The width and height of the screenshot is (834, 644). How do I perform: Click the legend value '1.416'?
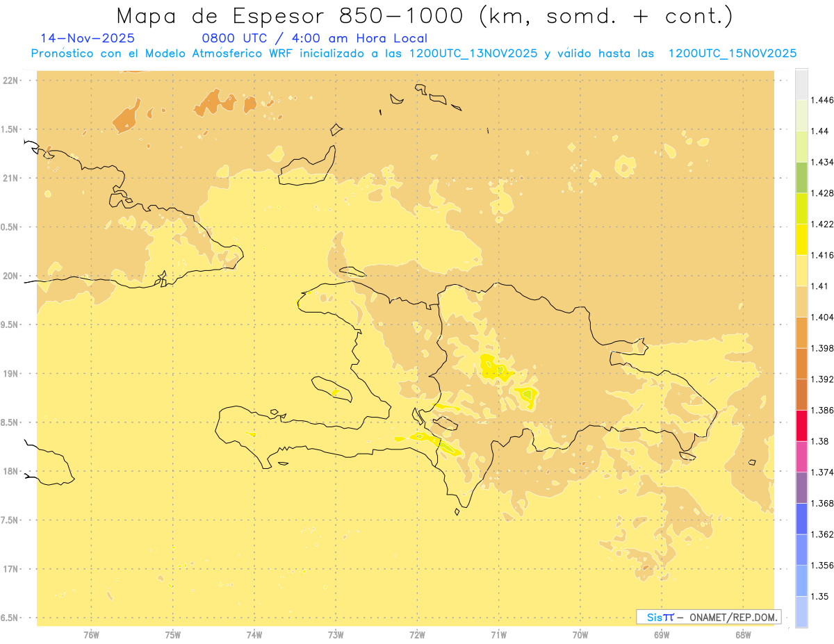coord(821,255)
